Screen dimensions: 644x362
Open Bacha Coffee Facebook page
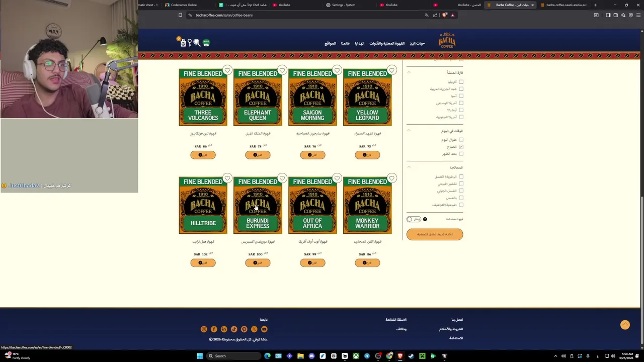tap(214, 329)
